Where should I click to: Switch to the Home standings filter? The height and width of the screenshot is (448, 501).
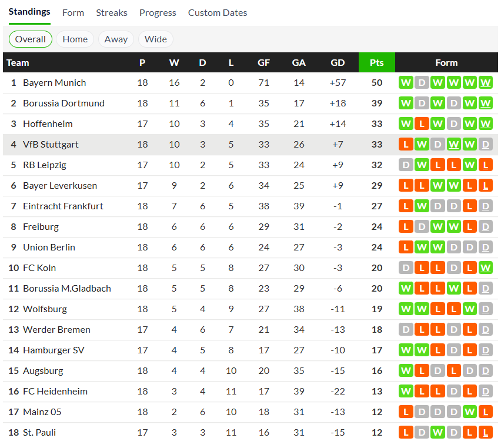pyautogui.click(x=75, y=39)
